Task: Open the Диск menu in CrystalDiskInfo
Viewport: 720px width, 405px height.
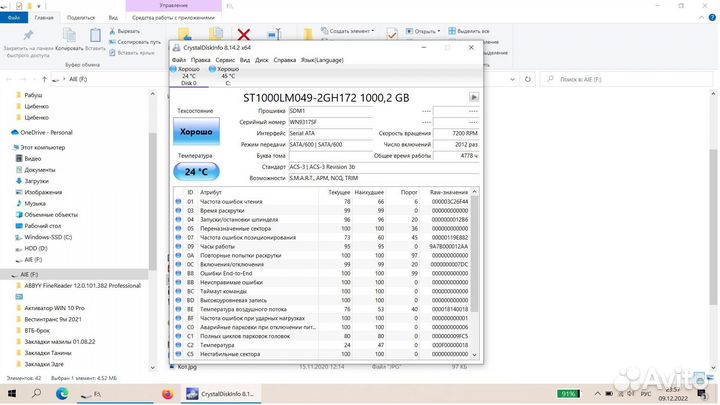Action: 262,60
